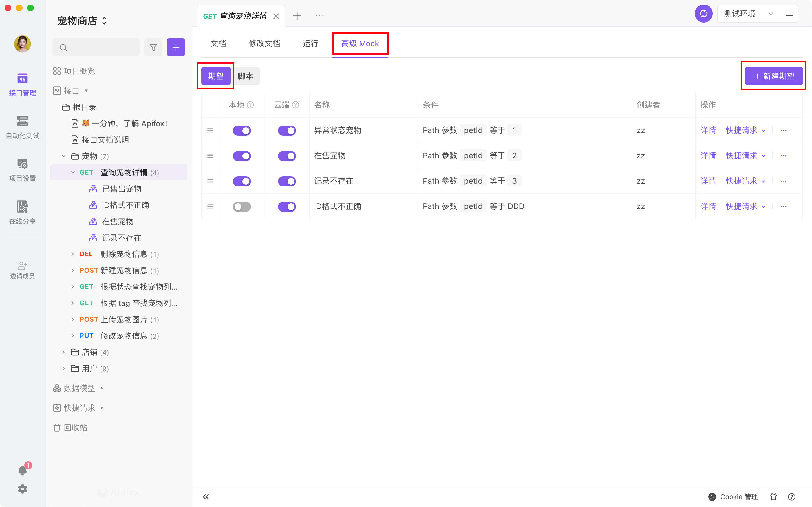Screen dimensions: 812x507
Task: Turn off 本地 toggle for 在售宠物
Action: click(242, 155)
